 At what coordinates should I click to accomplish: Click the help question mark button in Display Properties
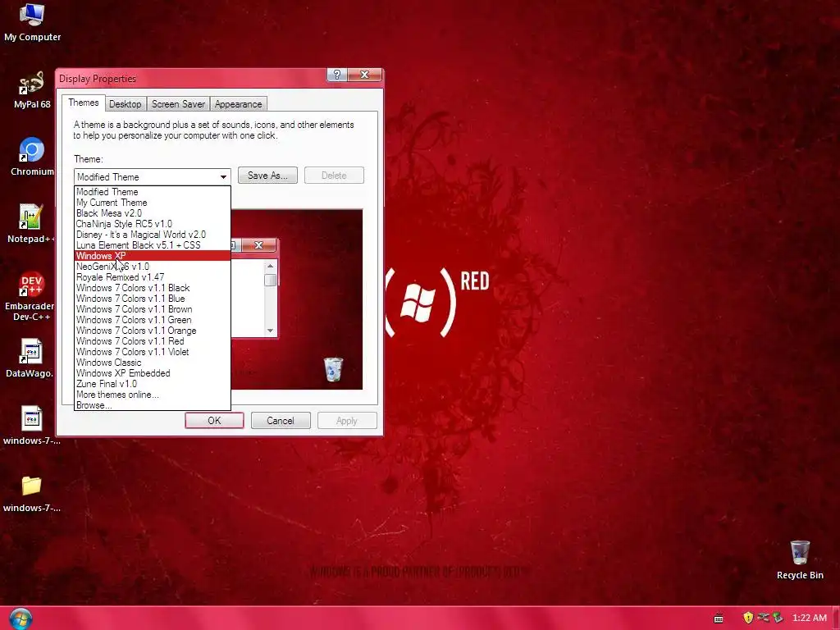(x=337, y=75)
